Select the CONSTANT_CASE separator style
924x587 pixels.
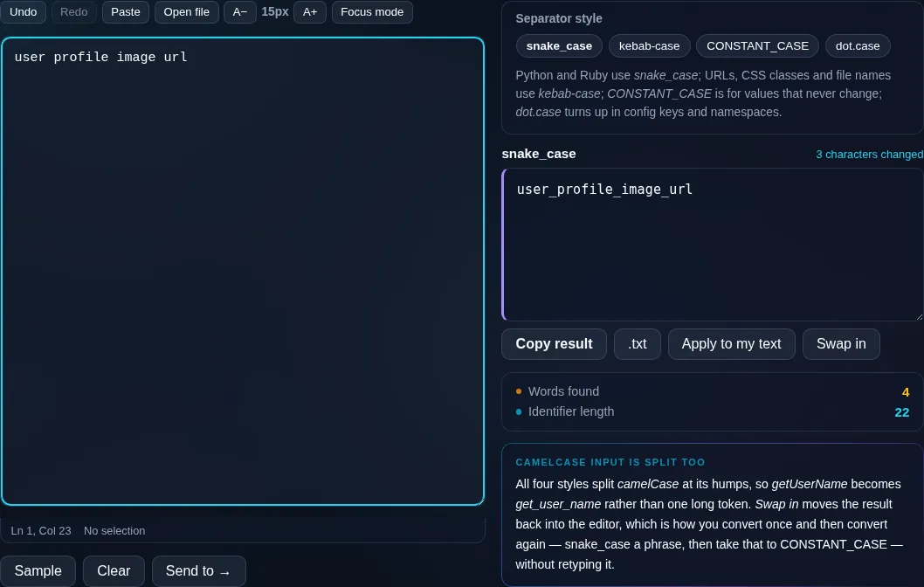click(x=757, y=46)
